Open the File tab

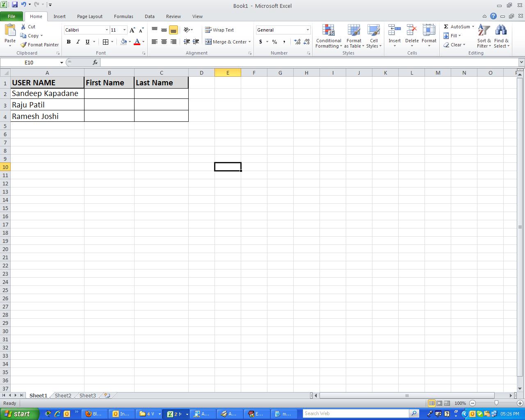[11, 16]
